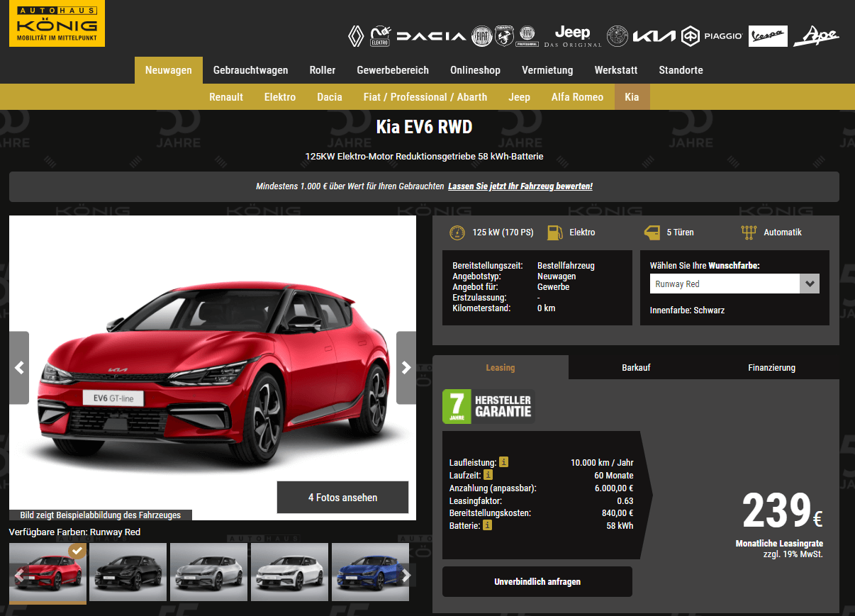This screenshot has height=616, width=855.
Task: Open the Renault brand logo
Action: click(x=356, y=36)
